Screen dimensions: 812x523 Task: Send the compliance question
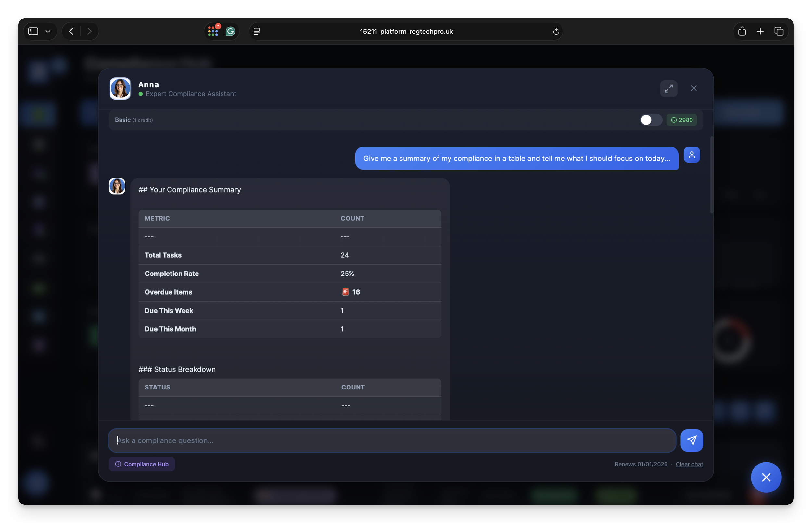click(x=691, y=440)
